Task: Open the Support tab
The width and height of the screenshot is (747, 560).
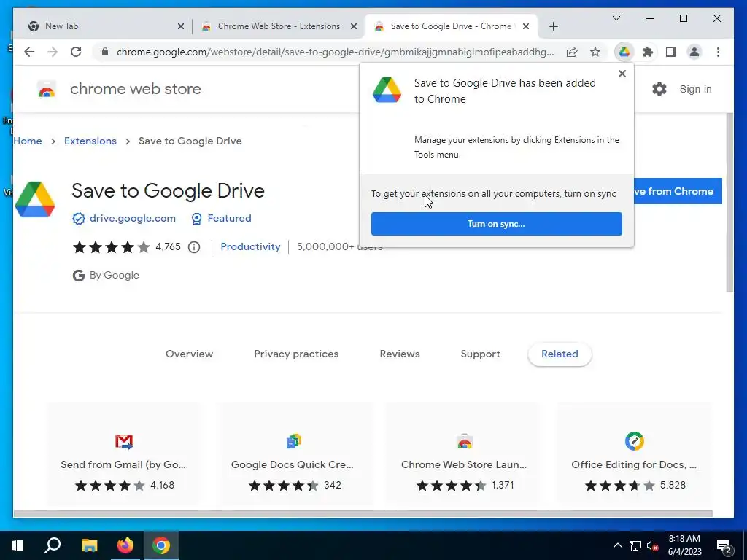Action: pos(480,354)
